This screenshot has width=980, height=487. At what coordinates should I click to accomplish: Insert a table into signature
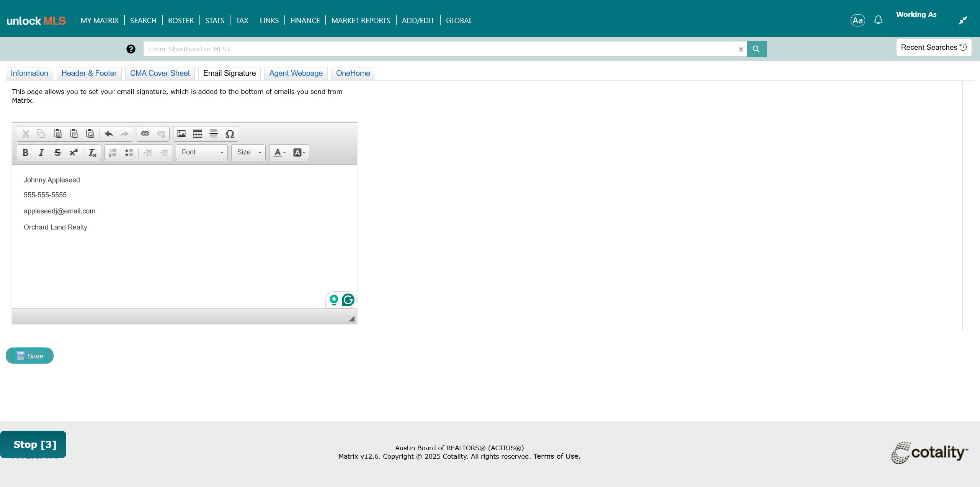198,134
